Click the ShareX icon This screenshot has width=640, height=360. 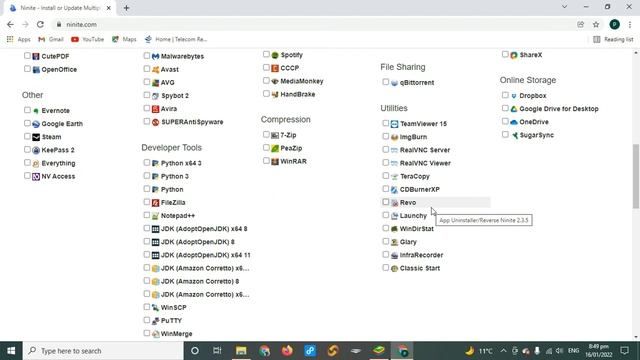pos(514,55)
